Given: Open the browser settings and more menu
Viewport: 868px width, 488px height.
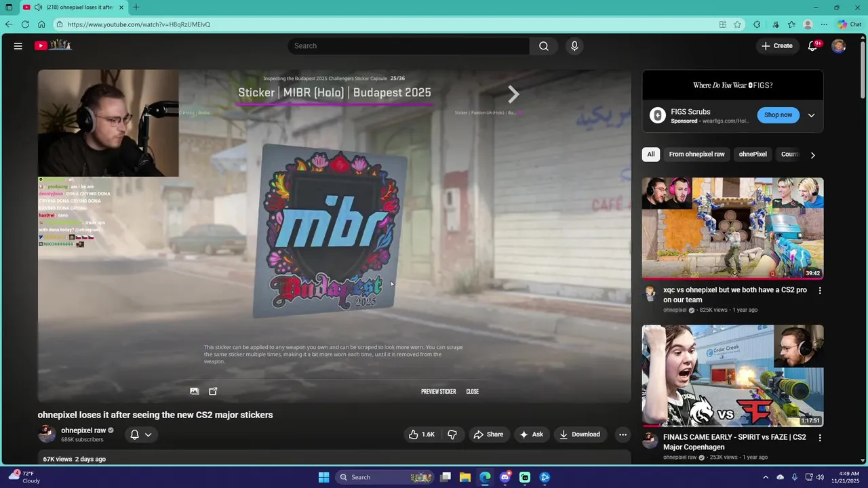Looking at the screenshot, I should (824, 24).
